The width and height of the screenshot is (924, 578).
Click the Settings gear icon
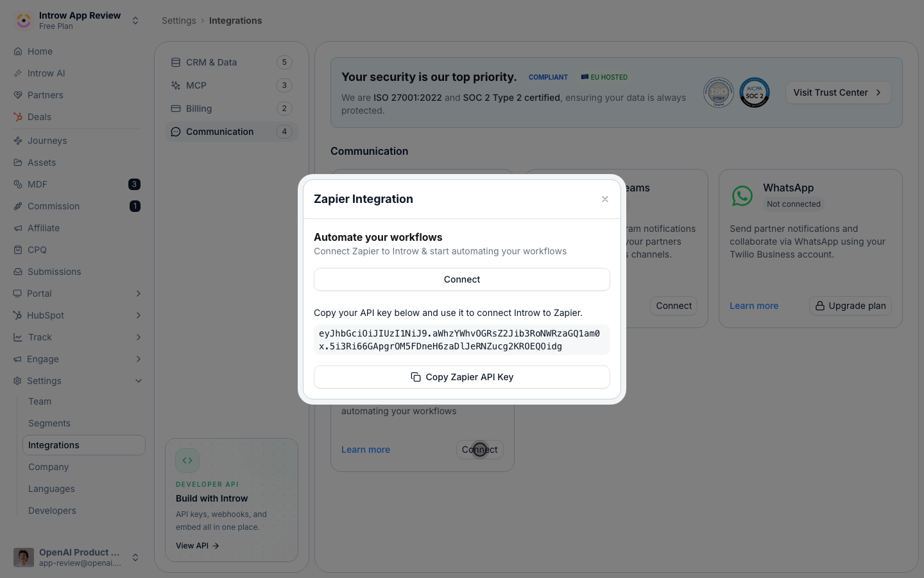[x=17, y=381]
